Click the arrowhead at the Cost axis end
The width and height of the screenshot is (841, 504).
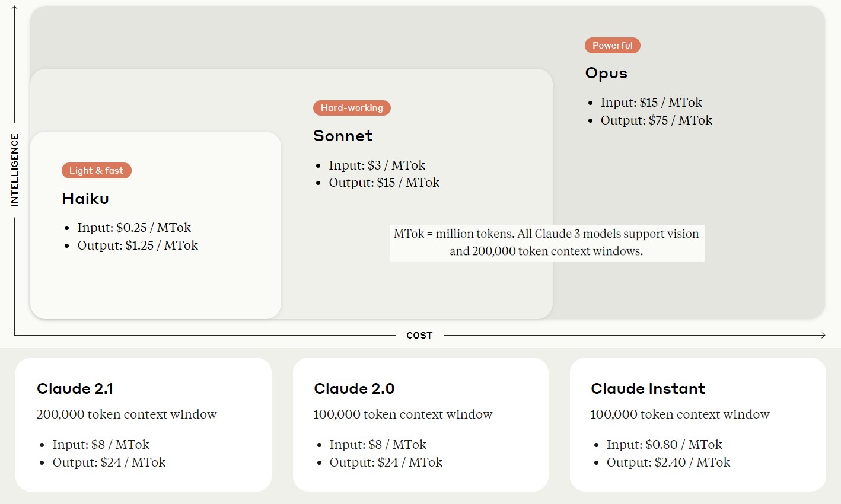pos(823,335)
